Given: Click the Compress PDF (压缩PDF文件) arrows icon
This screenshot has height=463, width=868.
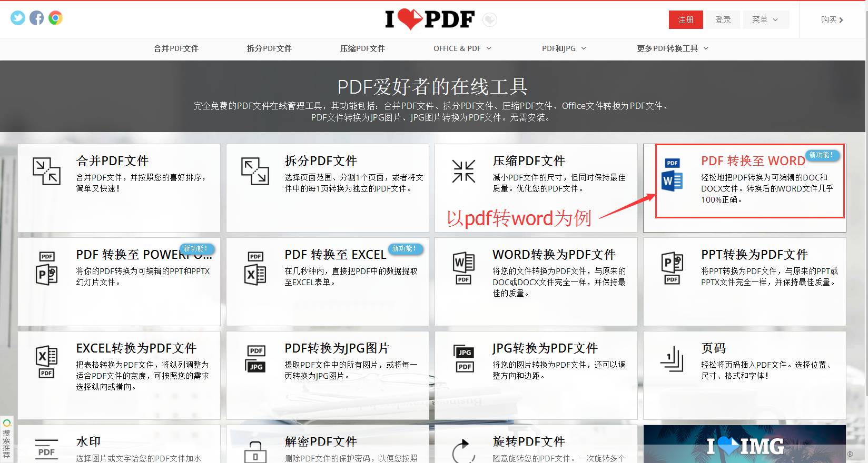Looking at the screenshot, I should (463, 171).
